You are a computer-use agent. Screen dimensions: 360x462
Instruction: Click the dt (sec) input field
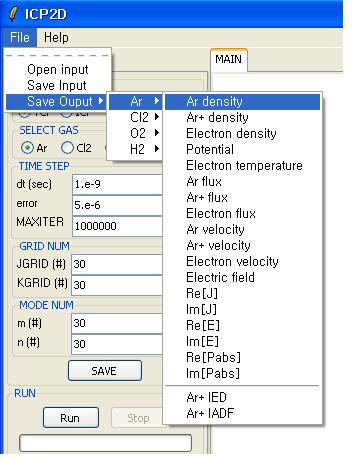117,184
